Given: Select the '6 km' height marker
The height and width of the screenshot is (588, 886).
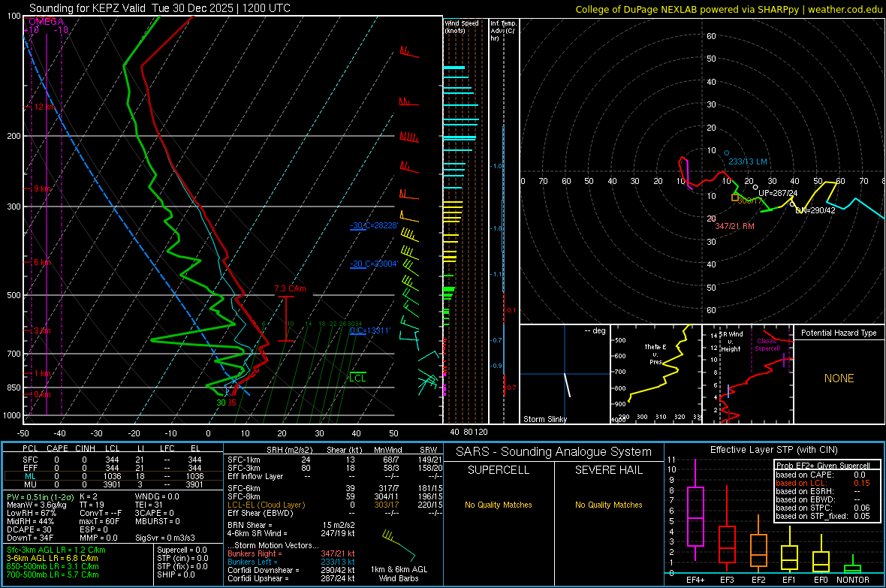Looking at the screenshot, I should pos(43,262).
